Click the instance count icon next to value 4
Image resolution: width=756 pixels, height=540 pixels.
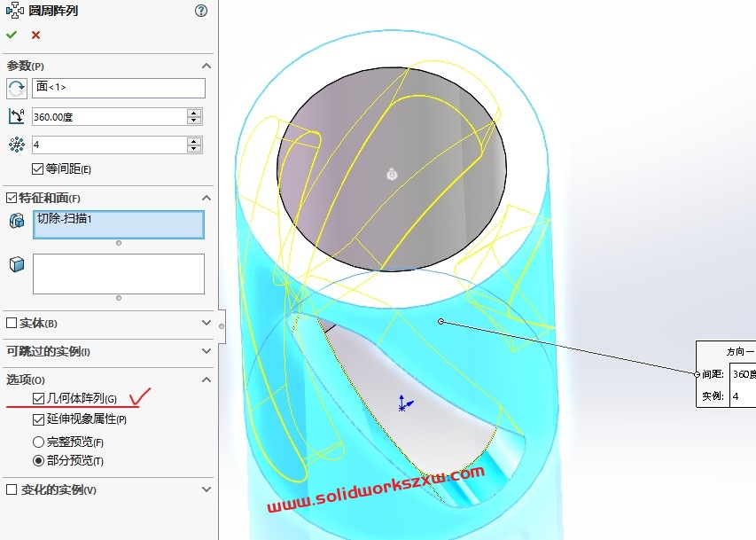[x=16, y=145]
